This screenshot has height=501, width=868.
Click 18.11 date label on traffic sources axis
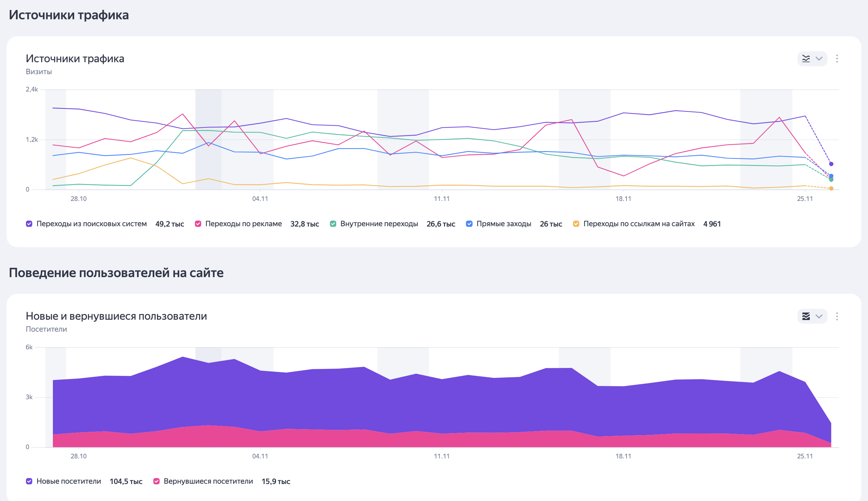[623, 199]
